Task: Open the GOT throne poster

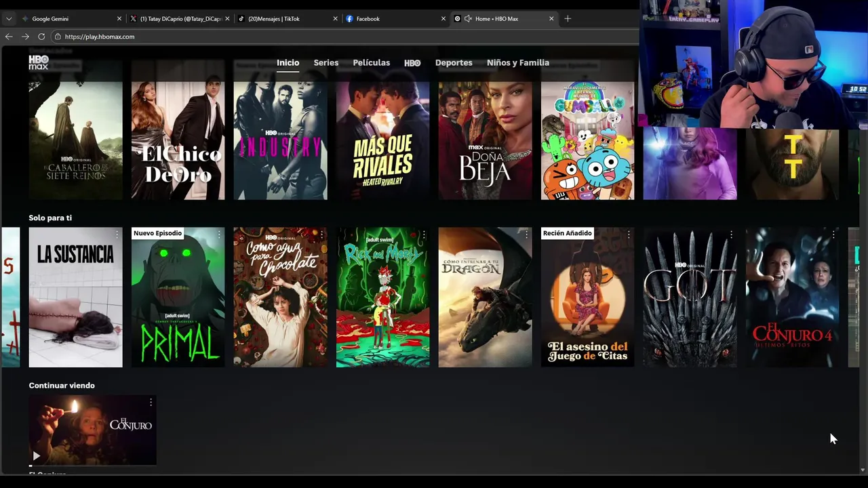Action: (690, 298)
